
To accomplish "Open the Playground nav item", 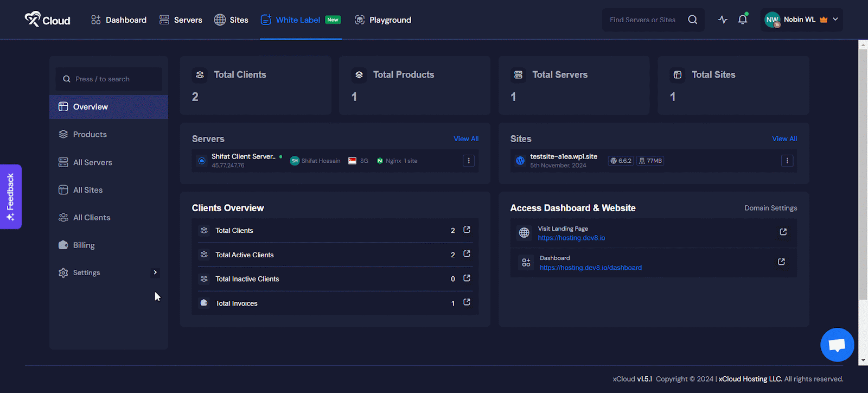I will 383,20.
